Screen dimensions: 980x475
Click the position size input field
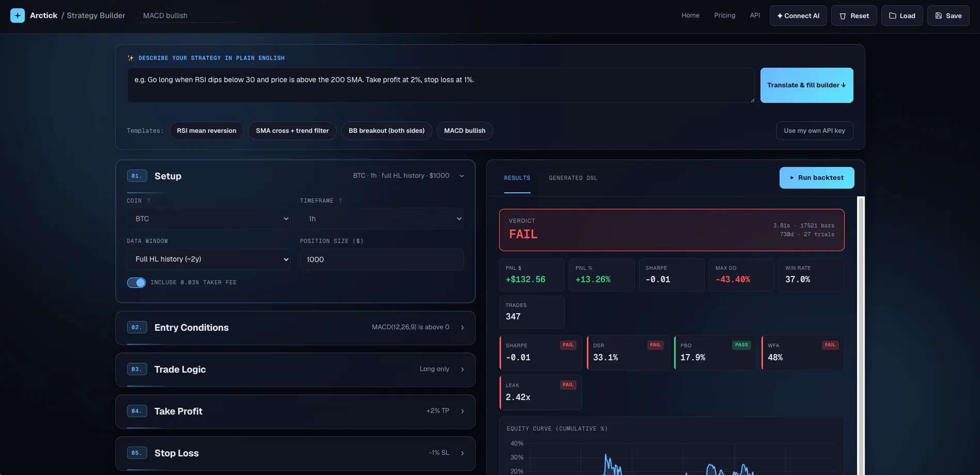coord(382,259)
